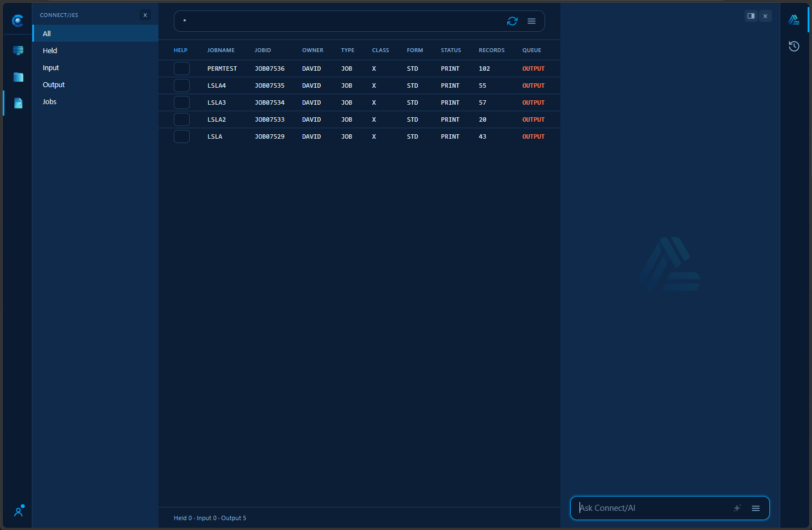Sort by the JOBID column header
The height and width of the screenshot is (530, 812).
263,50
